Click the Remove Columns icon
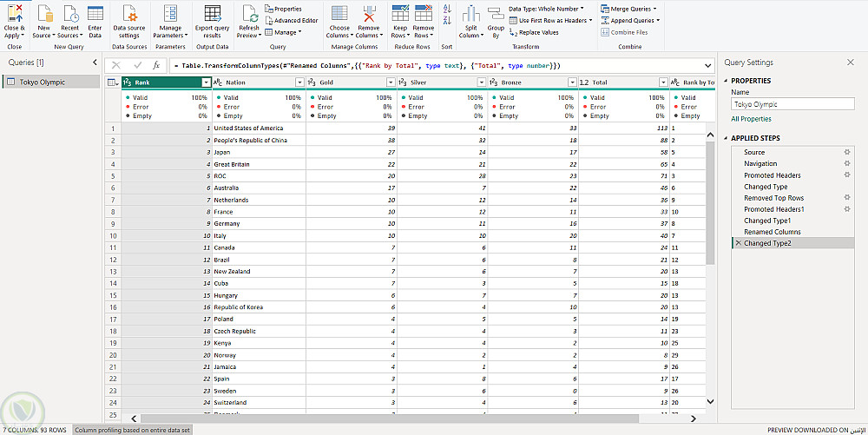 tap(369, 13)
